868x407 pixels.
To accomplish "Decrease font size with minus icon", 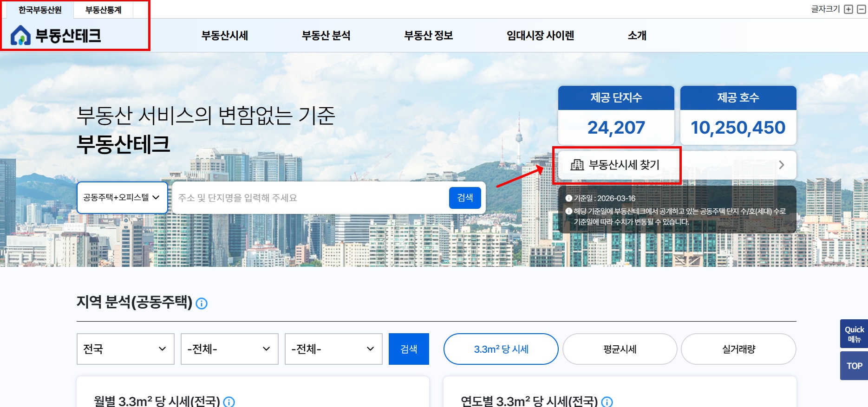I will click(x=861, y=9).
